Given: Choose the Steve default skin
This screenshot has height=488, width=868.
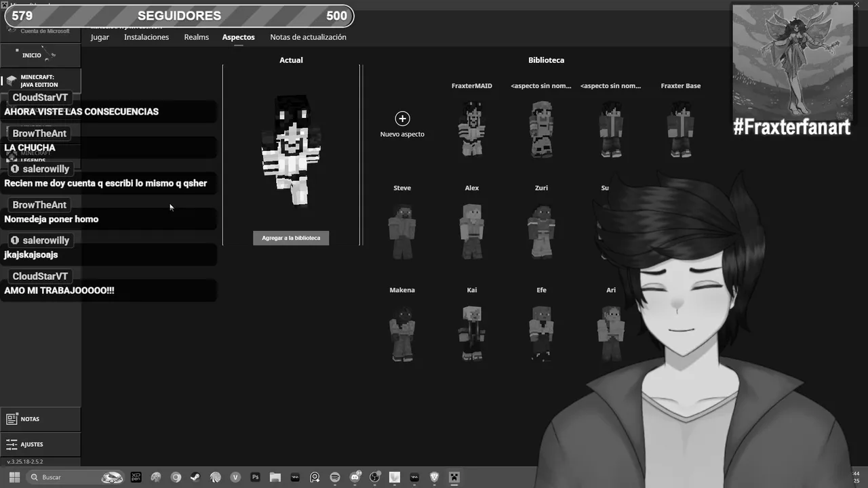Looking at the screenshot, I should (402, 230).
